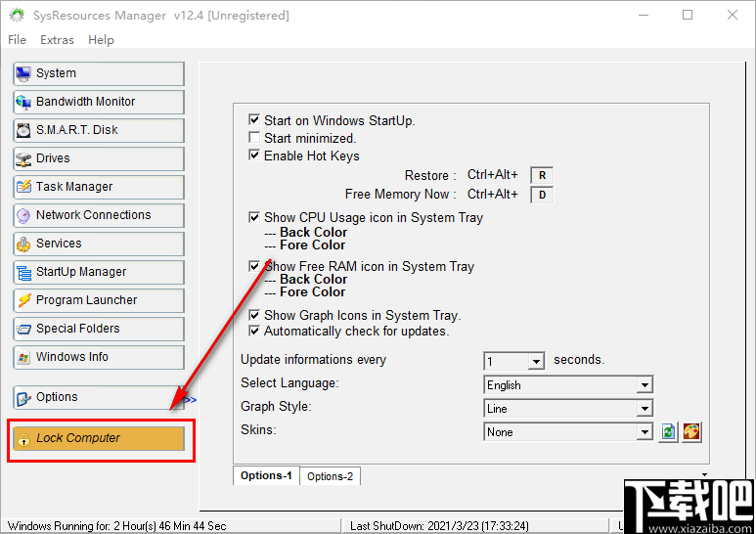Minimize the SysResources Manager window
This screenshot has height=534, width=756.
click(x=644, y=15)
